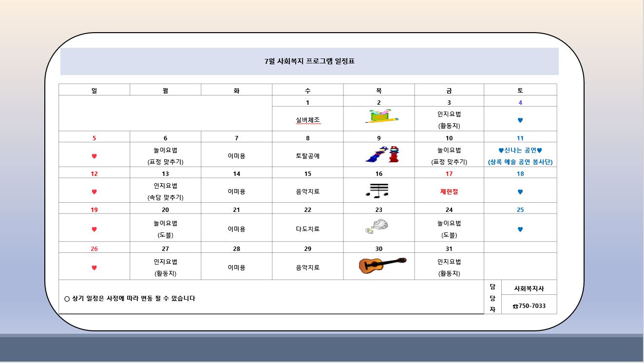The width and height of the screenshot is (644, 363).
Task: Select the title 7월 사회복지 프로그램 일정표
Action: point(309,61)
